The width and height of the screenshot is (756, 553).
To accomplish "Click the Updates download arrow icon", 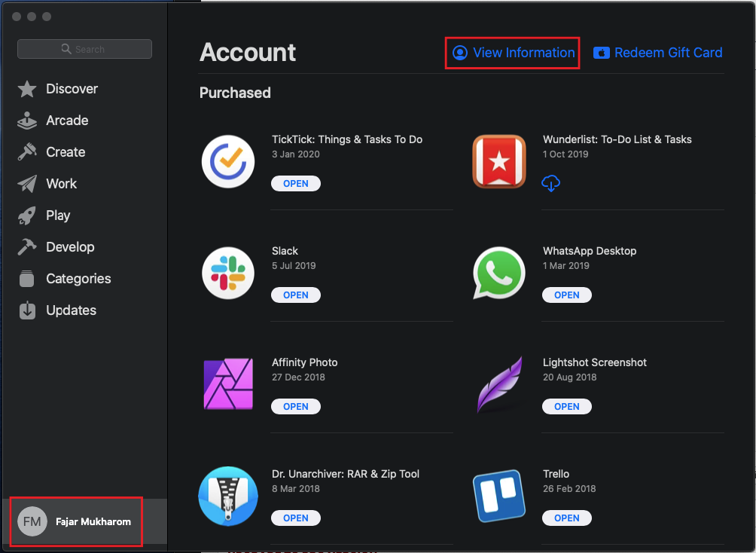I will pyautogui.click(x=27, y=310).
